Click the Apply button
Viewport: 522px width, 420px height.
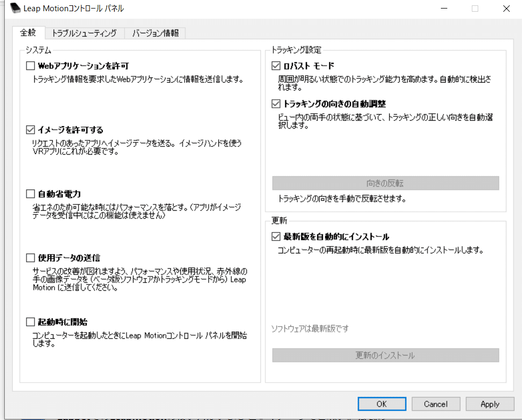tap(489, 403)
